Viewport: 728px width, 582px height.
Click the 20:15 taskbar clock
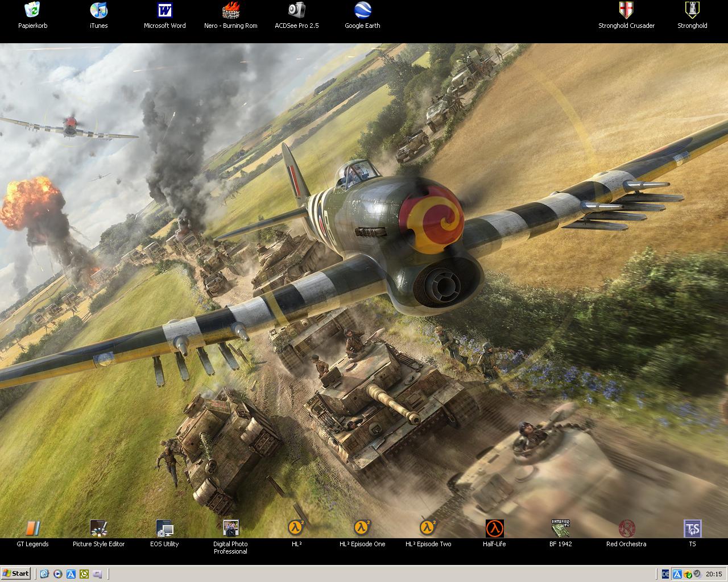tap(714, 574)
